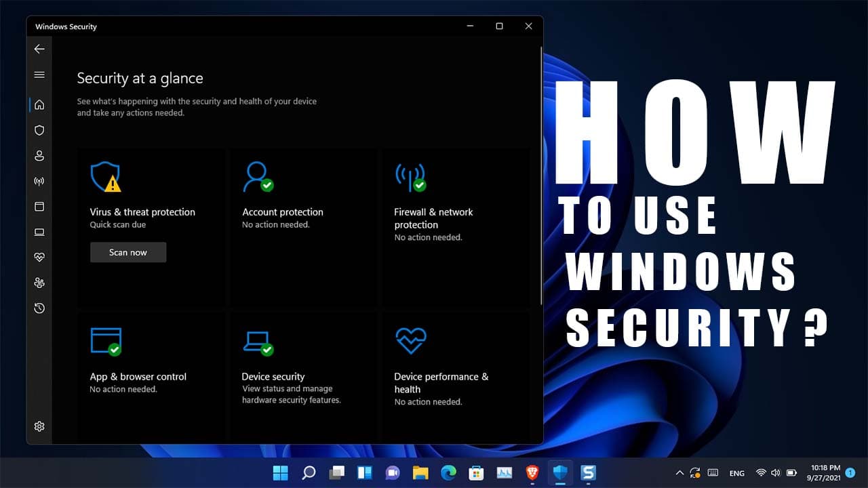868x488 pixels.
Task: Click the Device security tile heading
Action: (x=273, y=377)
